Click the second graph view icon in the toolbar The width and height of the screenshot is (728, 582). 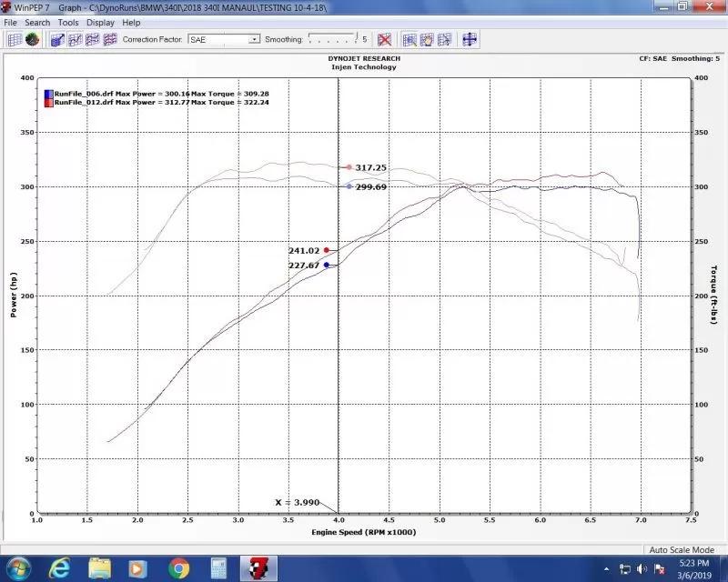click(x=76, y=39)
